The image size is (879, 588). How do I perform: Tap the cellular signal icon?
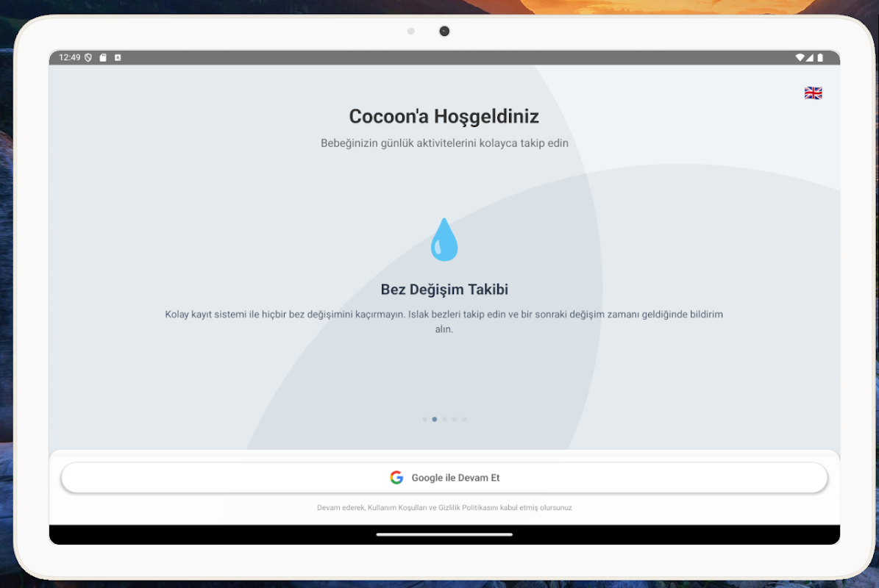click(809, 57)
